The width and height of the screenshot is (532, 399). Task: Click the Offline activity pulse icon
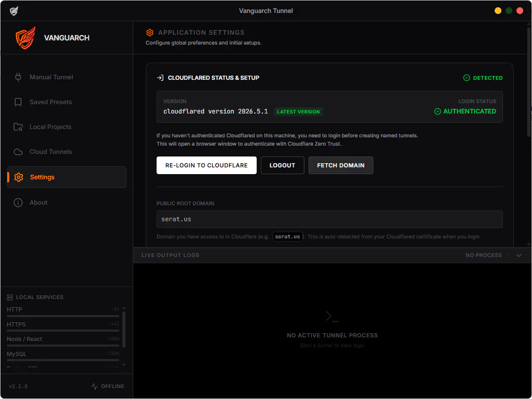tap(94, 386)
